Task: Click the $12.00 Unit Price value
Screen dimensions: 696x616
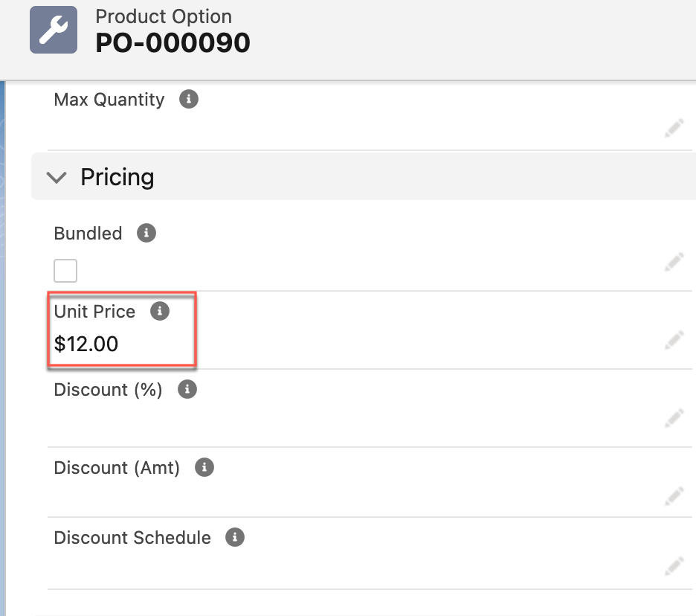Action: click(x=86, y=344)
